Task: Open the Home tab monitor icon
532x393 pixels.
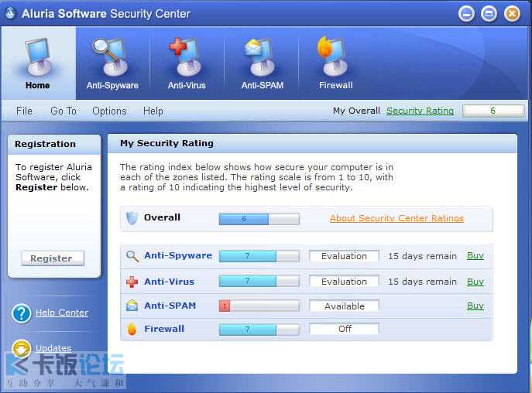Action: [x=39, y=57]
